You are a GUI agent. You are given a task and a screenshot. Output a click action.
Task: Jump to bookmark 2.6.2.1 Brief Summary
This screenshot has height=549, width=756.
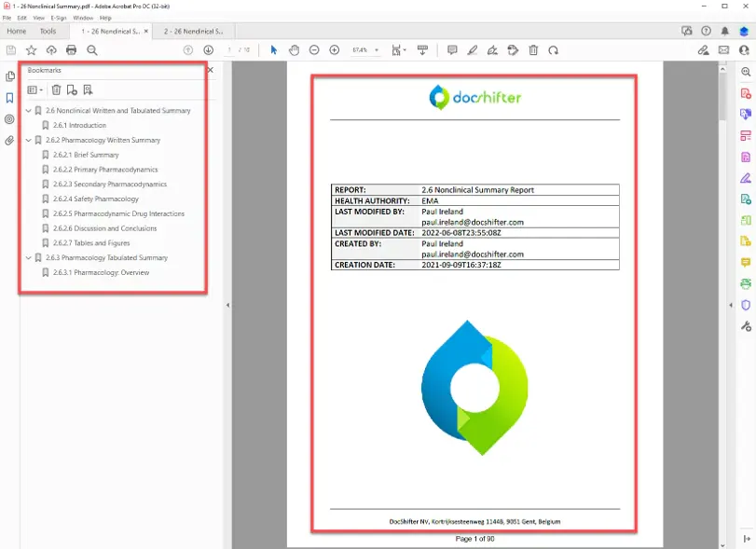[86, 155]
